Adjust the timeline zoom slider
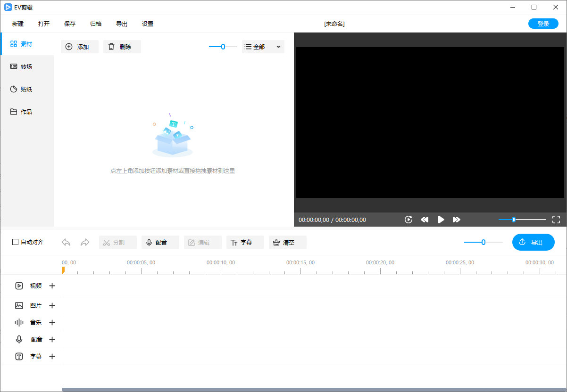The image size is (567, 392). pos(483,242)
